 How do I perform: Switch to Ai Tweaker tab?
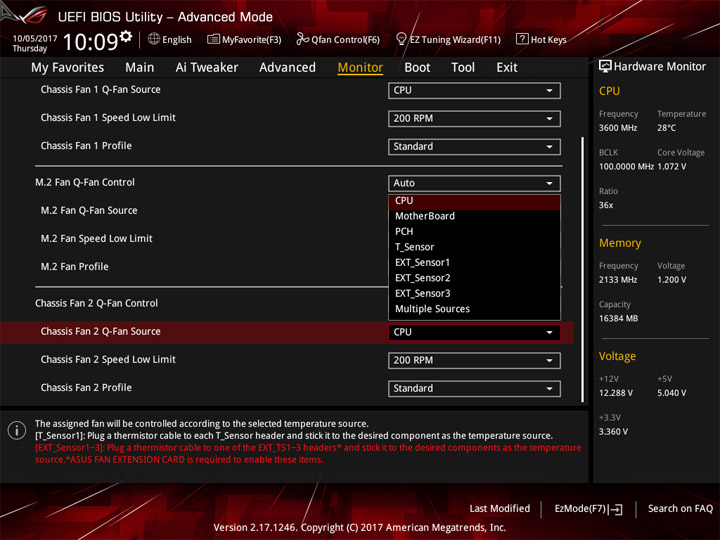(x=207, y=68)
